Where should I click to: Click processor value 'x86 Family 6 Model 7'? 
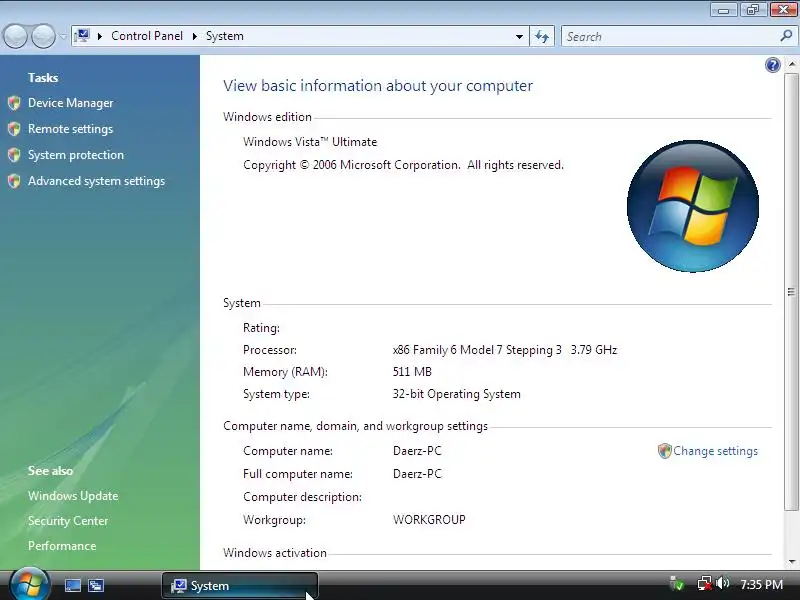click(x=447, y=350)
